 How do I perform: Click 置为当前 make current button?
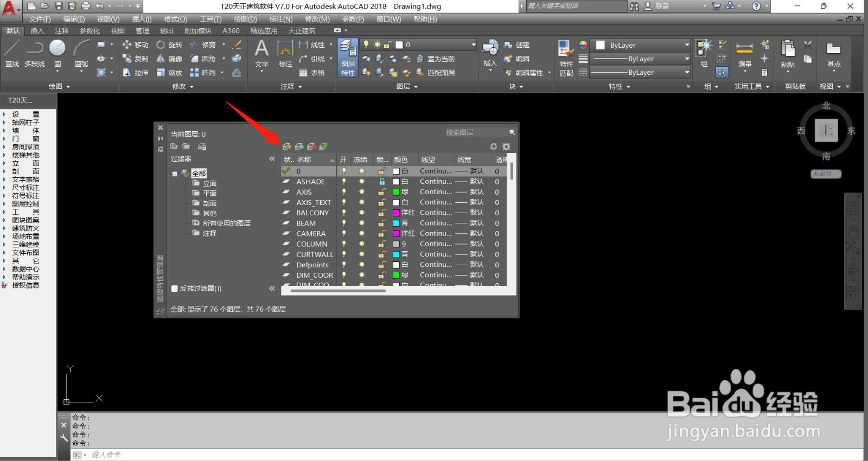[436, 59]
